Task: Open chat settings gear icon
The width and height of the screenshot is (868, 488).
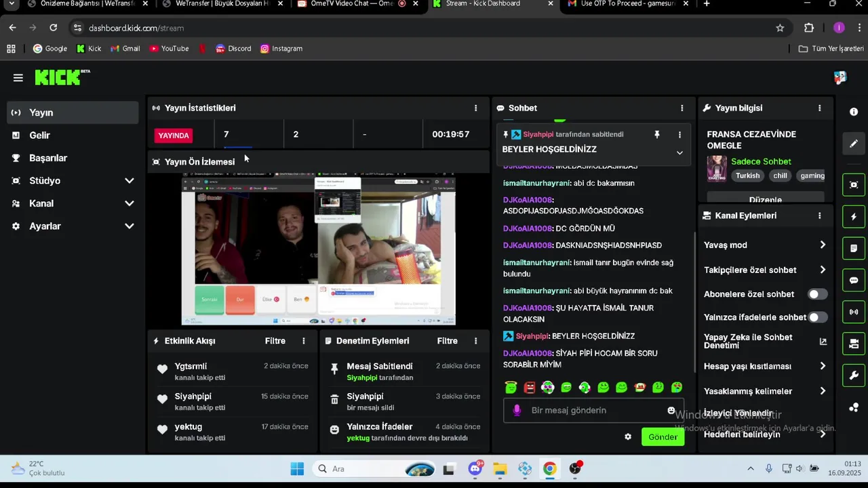Action: [628, 437]
